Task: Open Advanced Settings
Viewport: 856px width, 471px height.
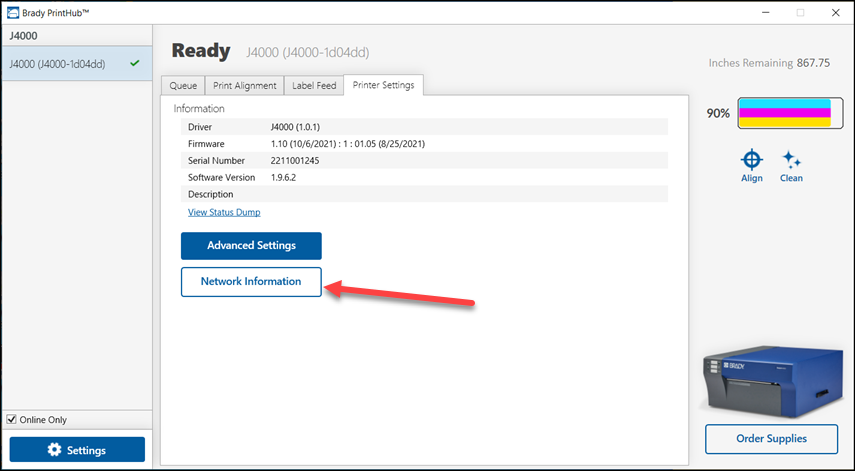Action: [251, 246]
